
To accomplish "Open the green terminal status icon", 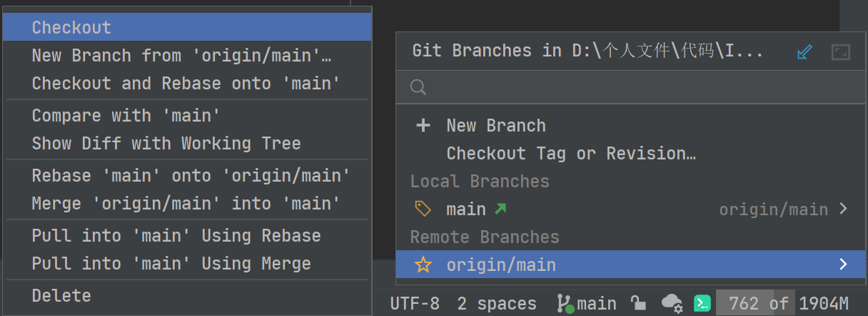I will pos(702,303).
